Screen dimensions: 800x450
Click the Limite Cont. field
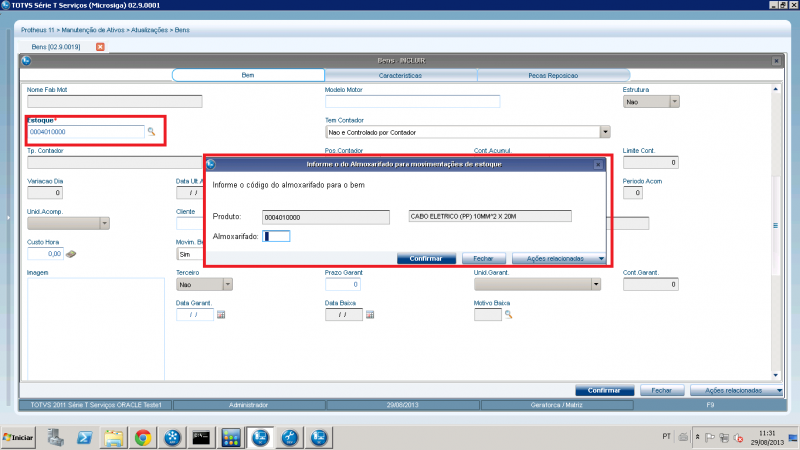pyautogui.click(x=651, y=163)
